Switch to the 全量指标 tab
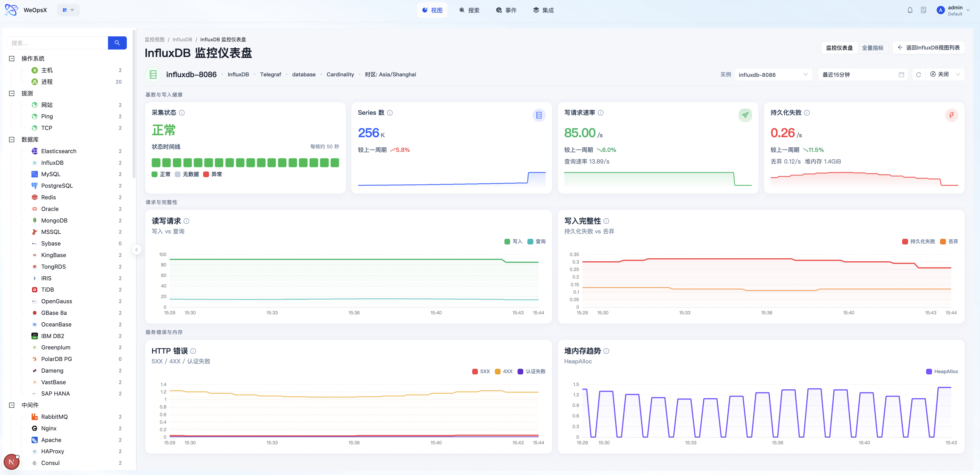This screenshot has height=475, width=980. (872, 48)
